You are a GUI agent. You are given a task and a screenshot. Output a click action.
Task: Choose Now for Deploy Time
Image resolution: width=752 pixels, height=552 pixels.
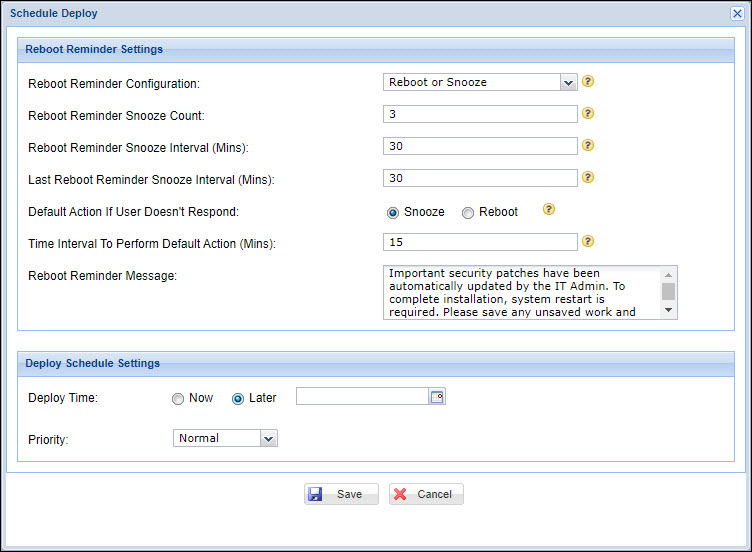[x=178, y=398]
